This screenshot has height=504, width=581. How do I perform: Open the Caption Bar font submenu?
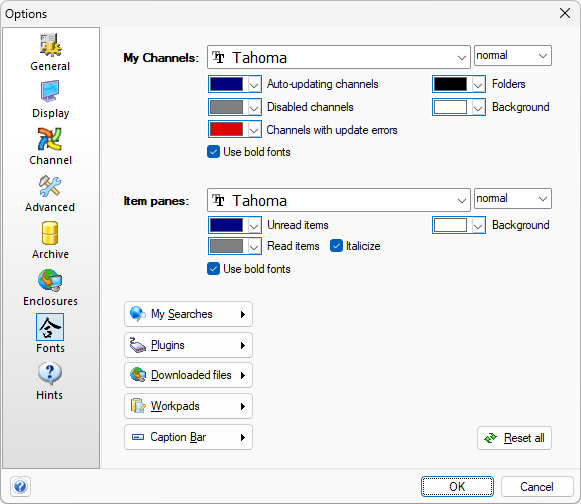point(188,437)
